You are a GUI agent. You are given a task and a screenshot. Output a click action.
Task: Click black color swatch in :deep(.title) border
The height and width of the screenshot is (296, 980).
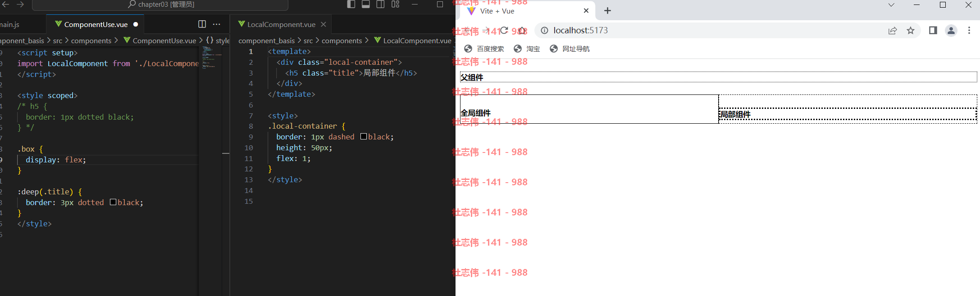pos(113,202)
